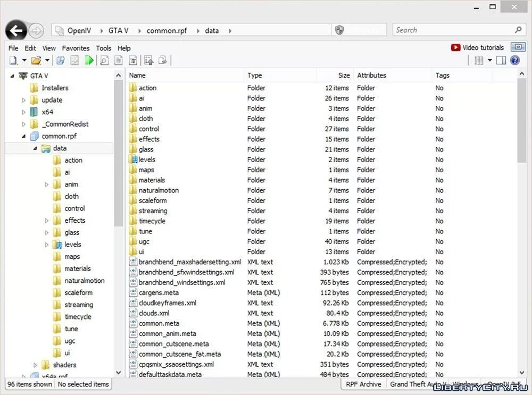Click the file list vertical scrollbar thumb
532x395 pixels.
click(x=522, y=120)
